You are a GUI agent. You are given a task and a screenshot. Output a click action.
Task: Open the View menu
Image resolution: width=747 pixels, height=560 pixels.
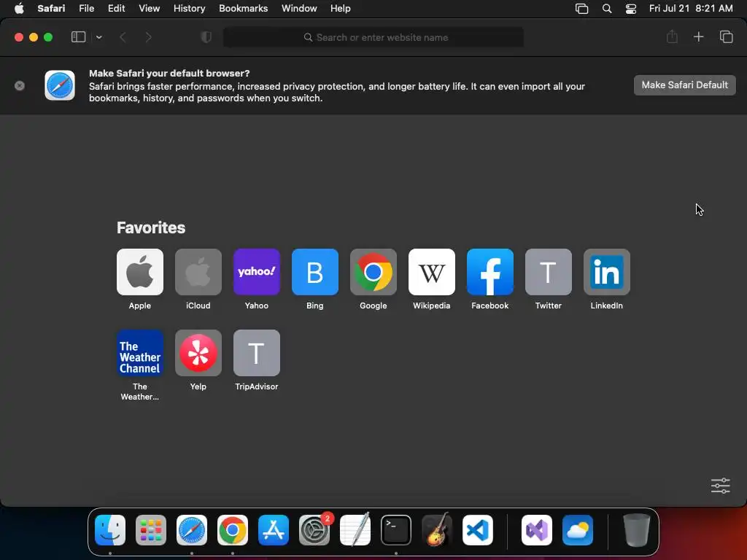pos(149,8)
